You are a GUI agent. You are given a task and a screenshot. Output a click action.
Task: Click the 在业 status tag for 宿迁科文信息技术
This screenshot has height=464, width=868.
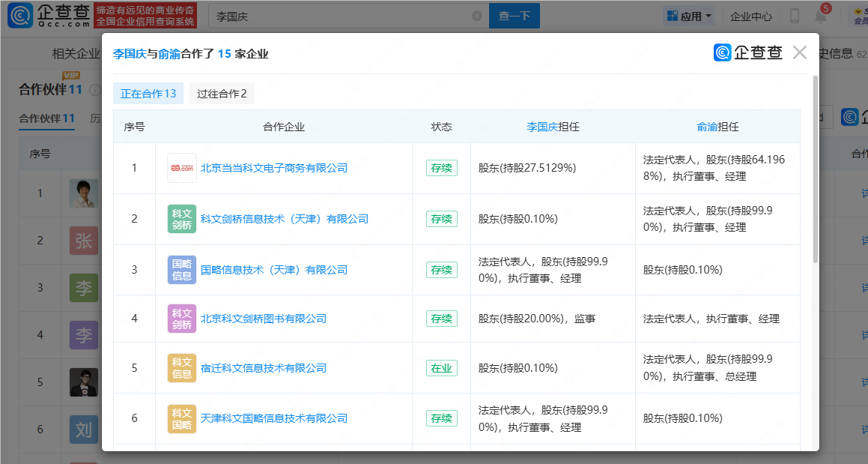click(x=442, y=368)
